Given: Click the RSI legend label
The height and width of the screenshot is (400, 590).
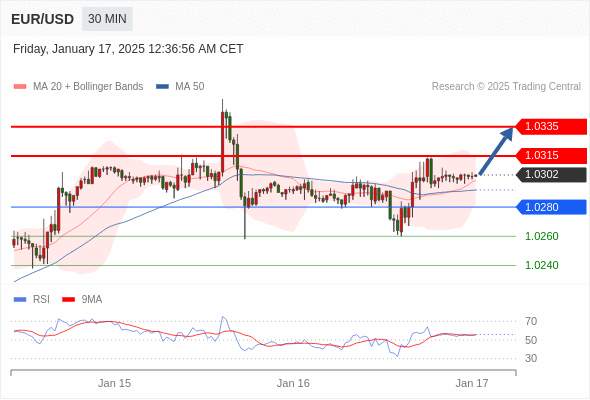Looking at the screenshot, I should pos(41,300).
